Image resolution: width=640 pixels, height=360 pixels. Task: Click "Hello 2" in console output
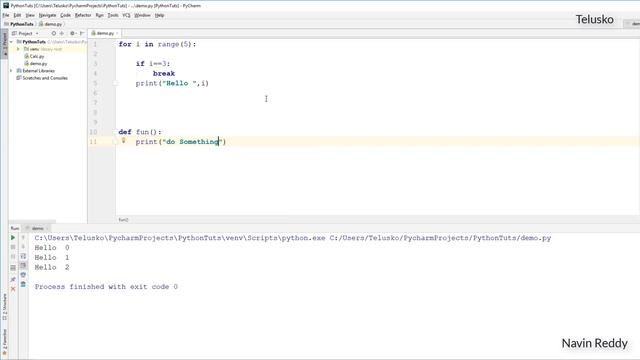(52, 267)
